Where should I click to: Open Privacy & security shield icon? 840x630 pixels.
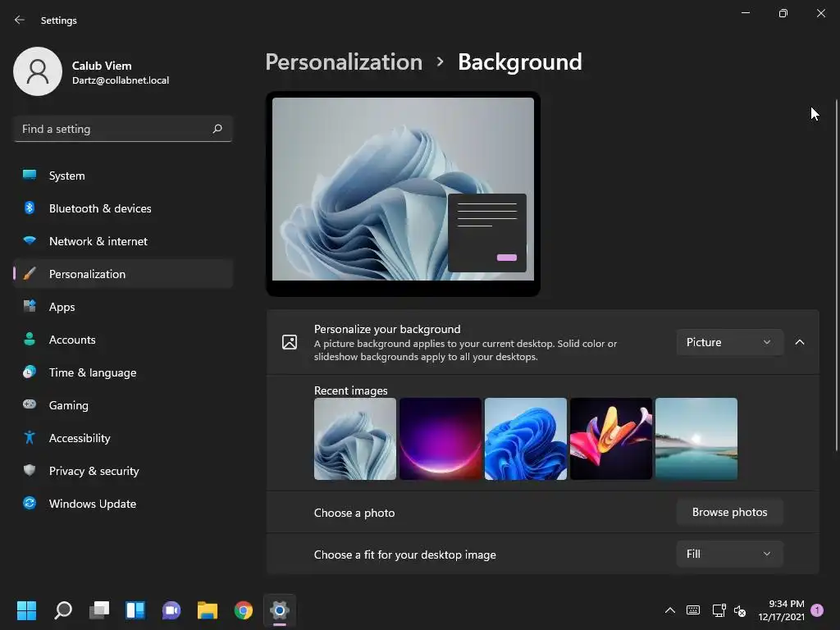(x=30, y=470)
